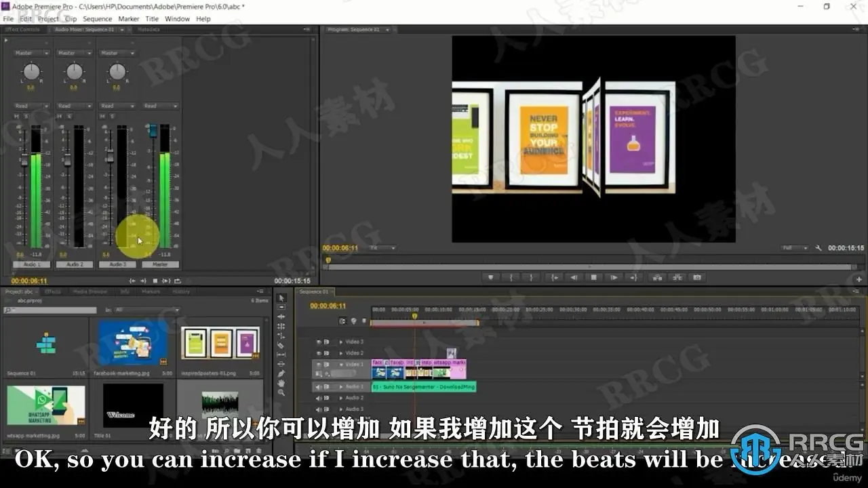
Task: Open the button editor plus icon
Action: [859, 279]
